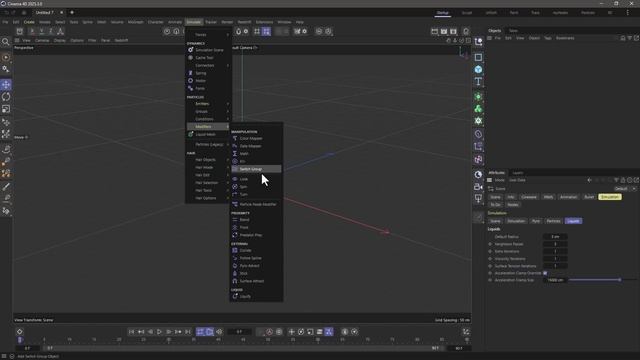Screen dimensions: 640x360
Task: Click the Default Radius value field
Action: (555, 237)
